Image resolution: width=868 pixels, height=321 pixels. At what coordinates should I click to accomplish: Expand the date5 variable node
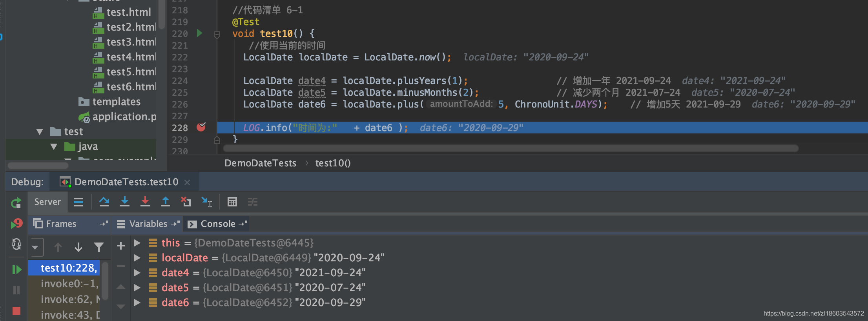(x=137, y=288)
